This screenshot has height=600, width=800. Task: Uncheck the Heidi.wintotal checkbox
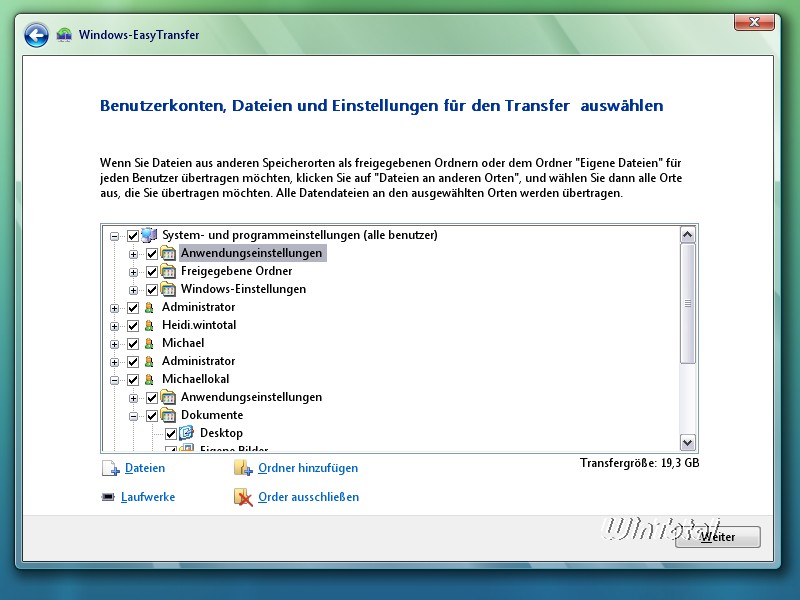pyautogui.click(x=133, y=326)
